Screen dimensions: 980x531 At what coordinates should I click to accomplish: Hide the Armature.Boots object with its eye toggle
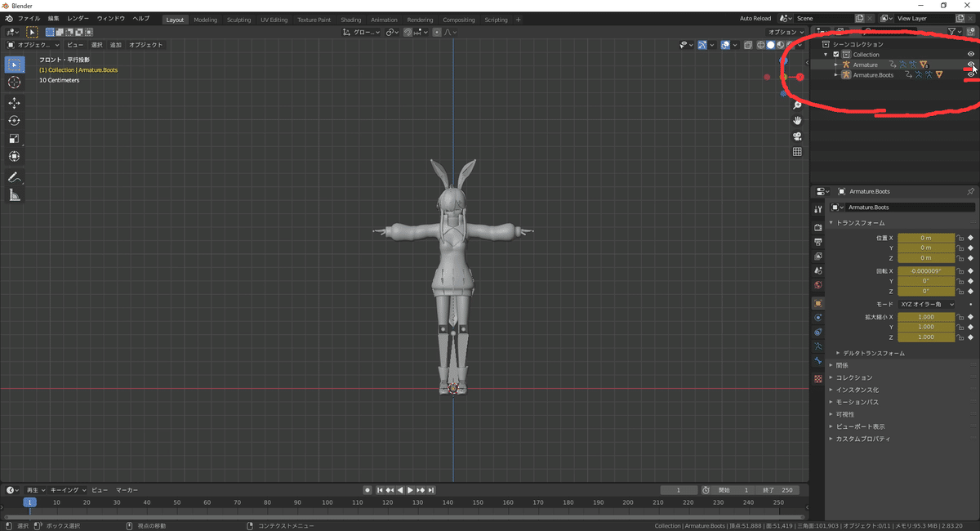[971, 74]
